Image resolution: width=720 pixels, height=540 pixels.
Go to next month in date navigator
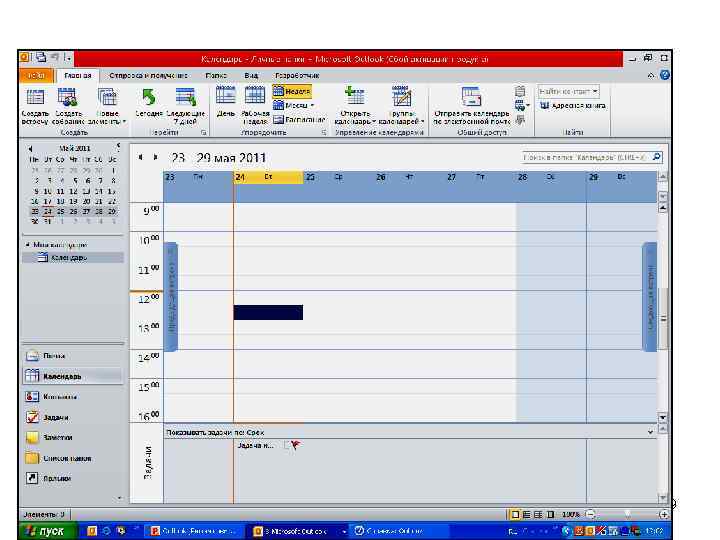click(x=118, y=147)
